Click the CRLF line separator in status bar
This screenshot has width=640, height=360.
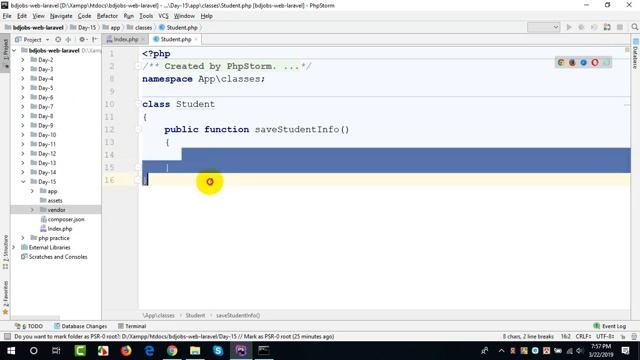click(x=583, y=337)
